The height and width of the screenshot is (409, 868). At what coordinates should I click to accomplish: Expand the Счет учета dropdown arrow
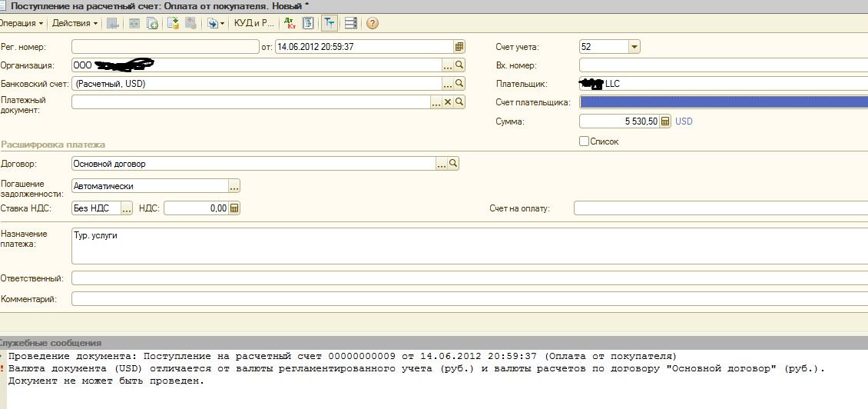point(634,47)
